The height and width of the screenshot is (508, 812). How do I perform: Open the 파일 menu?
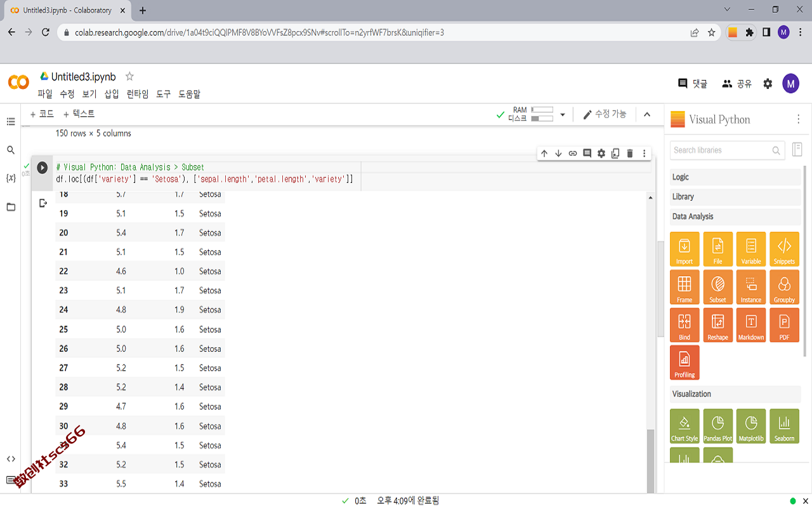click(x=45, y=94)
